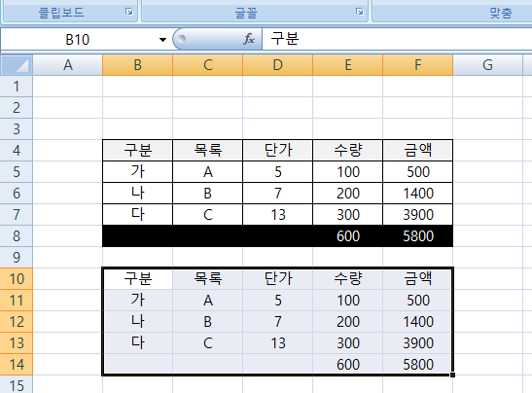Click cell F6 containing 1400

[417, 194]
